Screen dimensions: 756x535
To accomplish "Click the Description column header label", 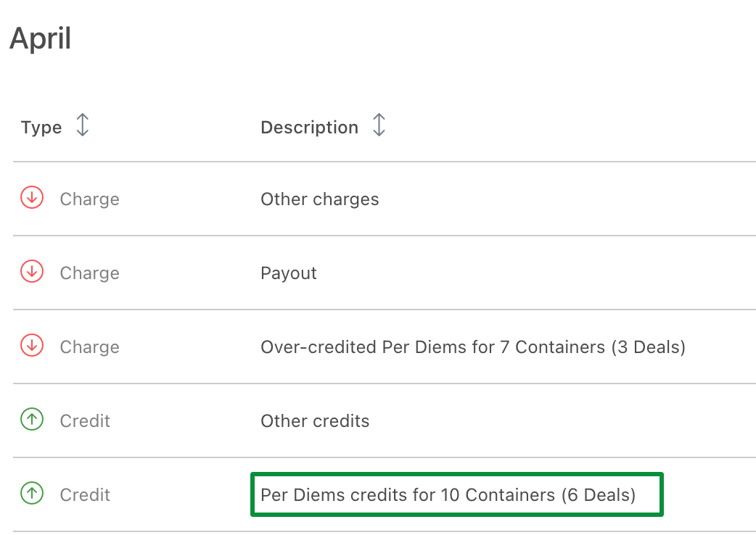I will (x=310, y=128).
